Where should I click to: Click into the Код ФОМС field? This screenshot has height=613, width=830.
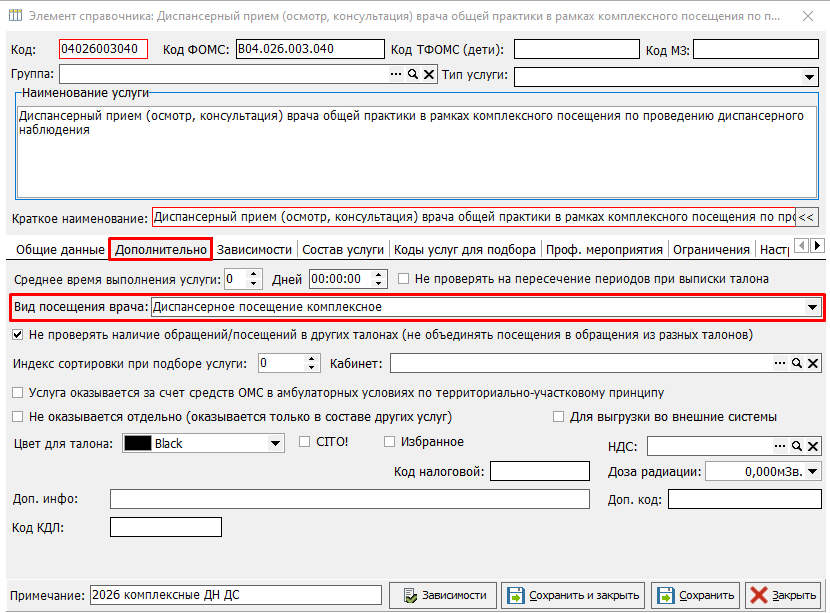point(310,49)
